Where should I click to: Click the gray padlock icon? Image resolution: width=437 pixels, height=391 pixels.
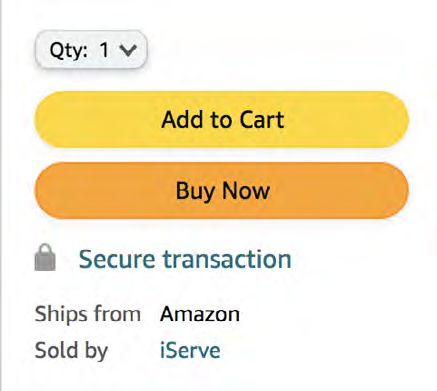pyautogui.click(x=45, y=257)
